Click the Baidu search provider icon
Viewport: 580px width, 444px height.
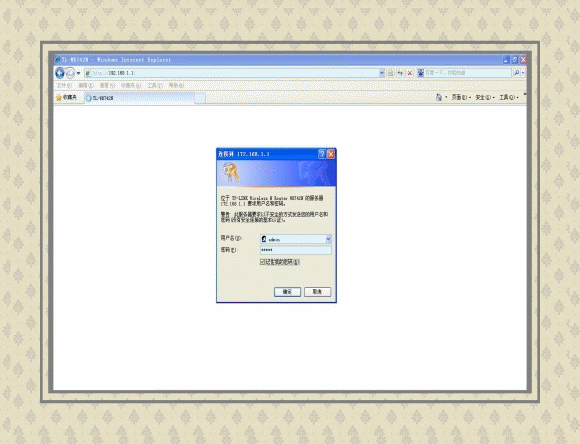421,73
